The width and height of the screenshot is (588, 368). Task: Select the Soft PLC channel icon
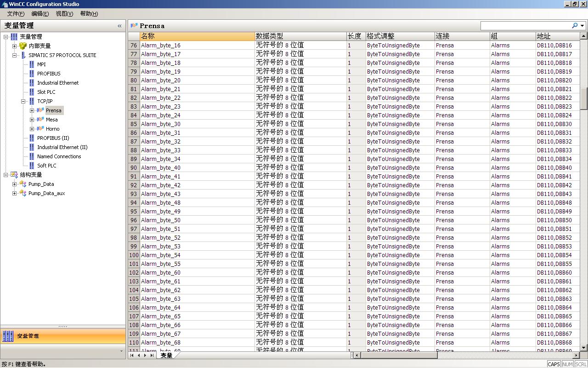tap(32, 166)
